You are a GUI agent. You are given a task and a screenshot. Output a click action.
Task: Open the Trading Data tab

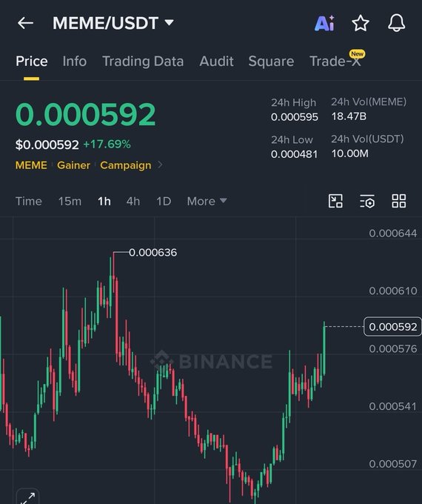[x=143, y=61]
